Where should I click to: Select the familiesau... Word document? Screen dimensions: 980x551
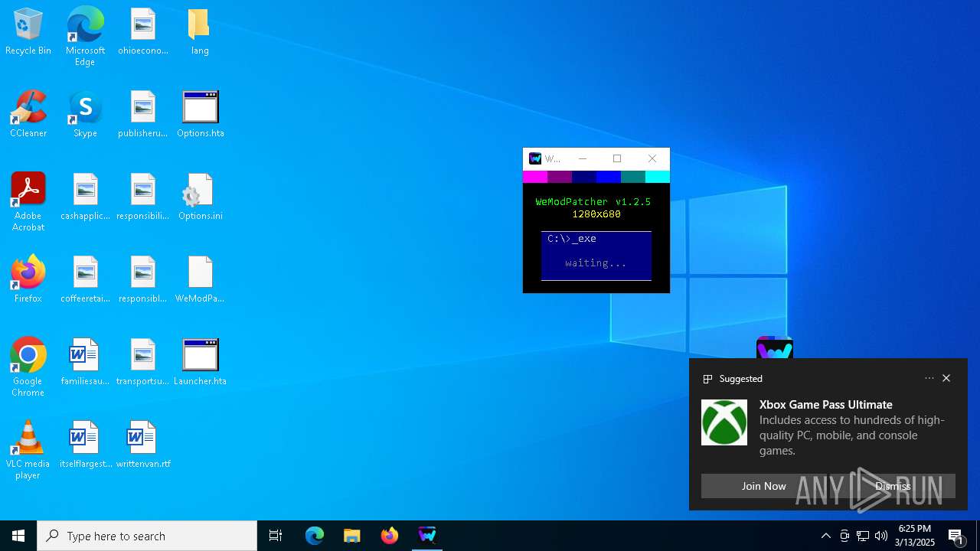[85, 362]
